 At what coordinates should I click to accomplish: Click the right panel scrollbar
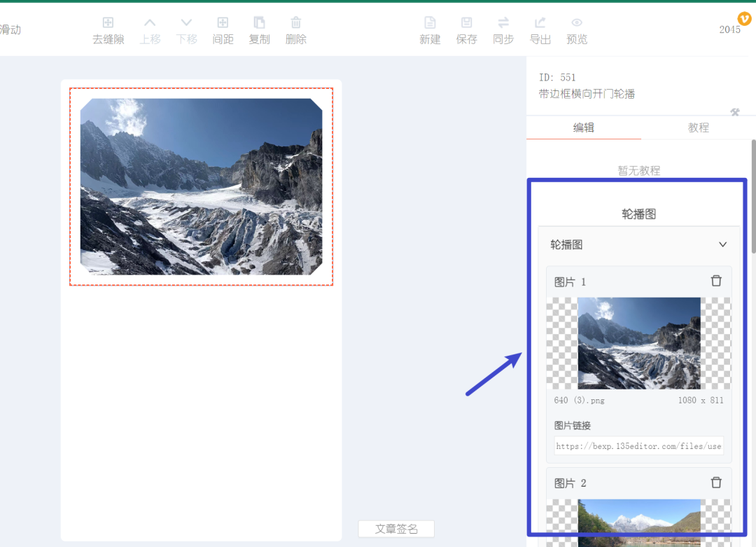click(753, 196)
